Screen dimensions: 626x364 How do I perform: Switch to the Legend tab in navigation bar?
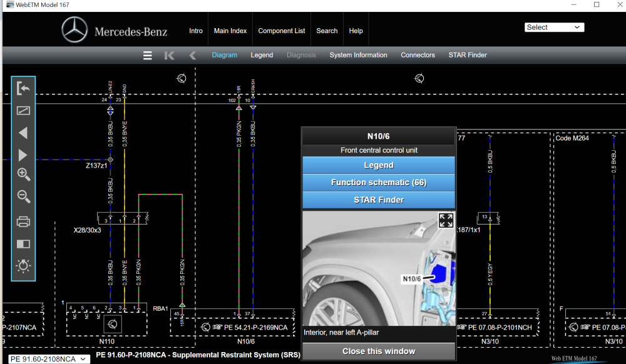[x=262, y=55]
